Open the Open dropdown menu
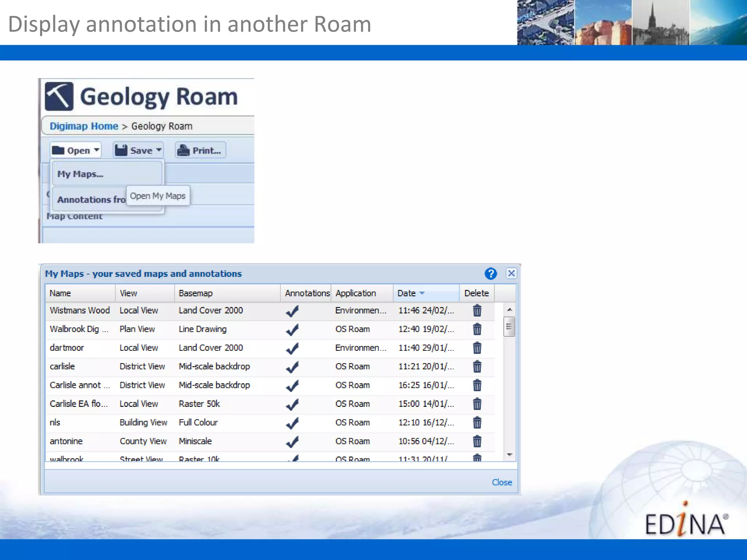 click(x=76, y=150)
